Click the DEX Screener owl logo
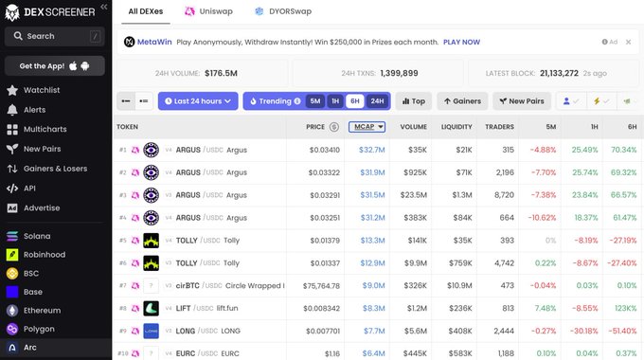 click(x=12, y=12)
